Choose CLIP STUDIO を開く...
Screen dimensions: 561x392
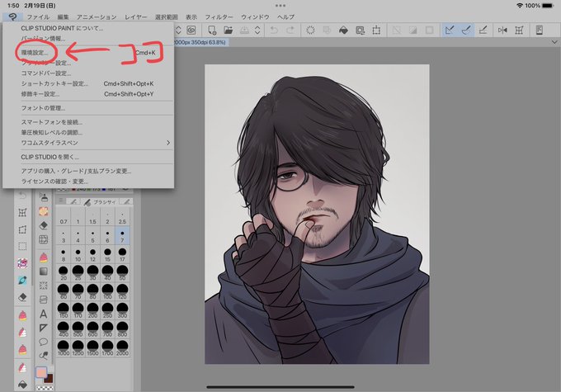[88, 157]
